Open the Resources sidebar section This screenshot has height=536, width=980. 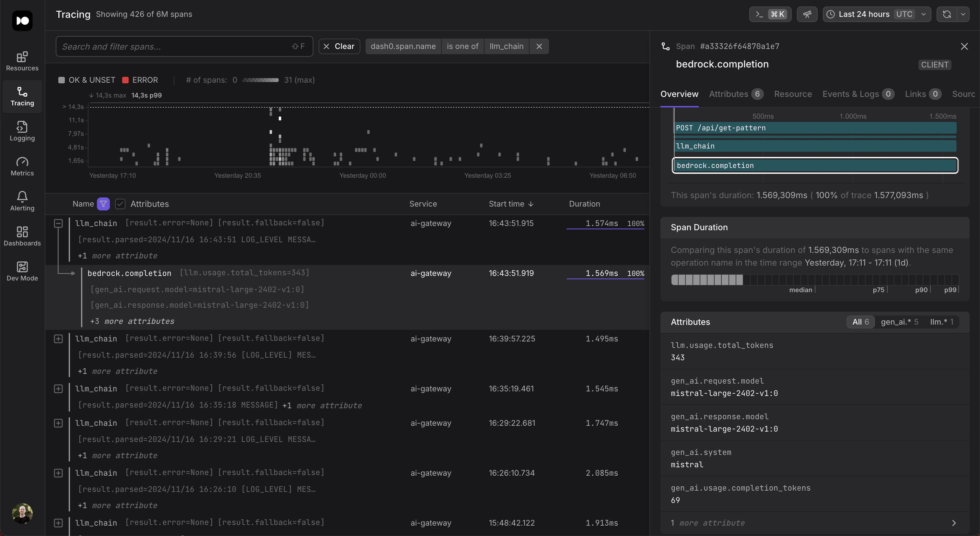pyautogui.click(x=22, y=61)
